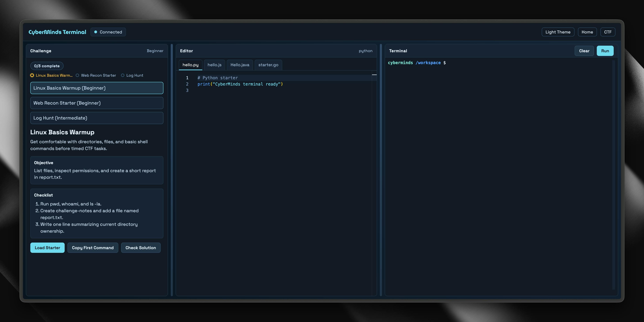Copy First Command to clipboard
This screenshot has width=644, height=322.
point(93,247)
